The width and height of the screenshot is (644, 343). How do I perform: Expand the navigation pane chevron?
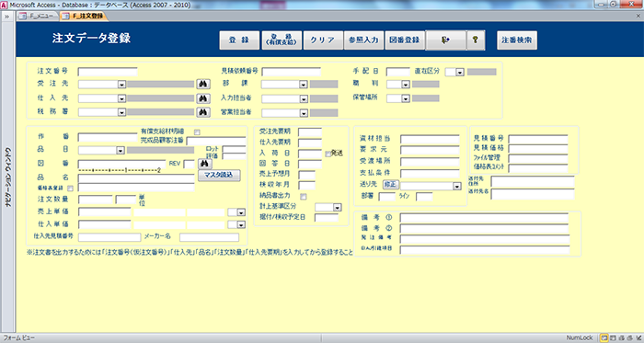click(7, 17)
